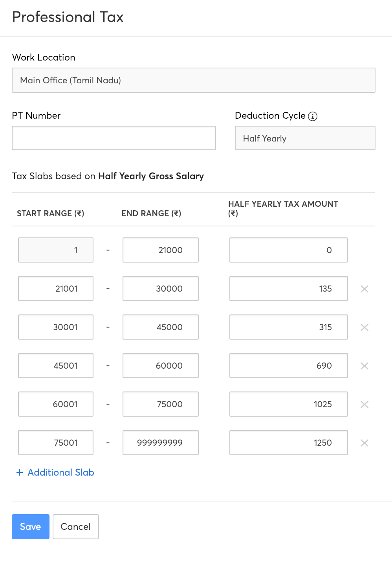Viewport: 392px width, 566px height.
Task: Open the Work Location dropdown
Action: coord(193,80)
